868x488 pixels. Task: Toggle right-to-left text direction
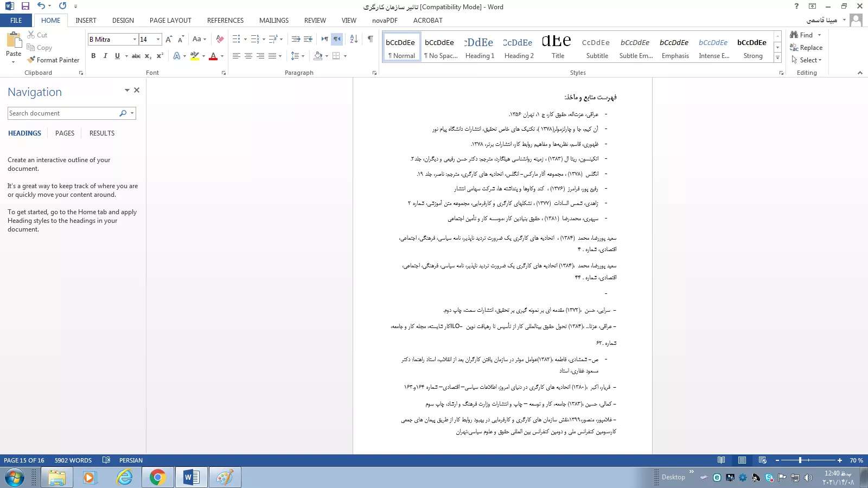point(337,39)
